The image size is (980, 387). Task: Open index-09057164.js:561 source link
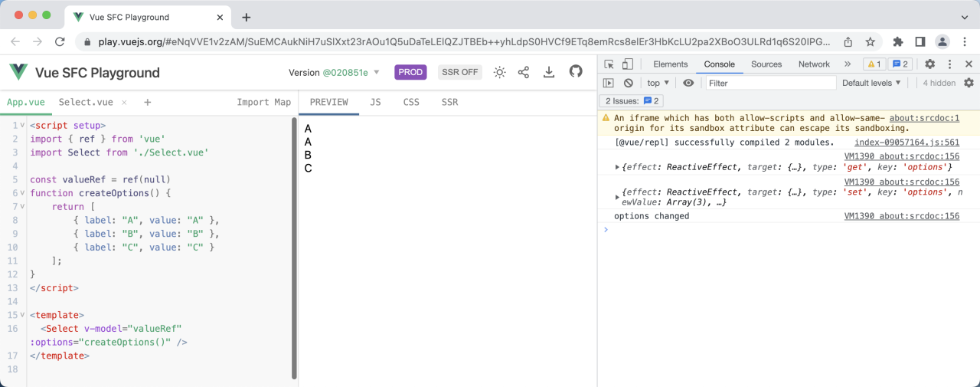(x=906, y=143)
